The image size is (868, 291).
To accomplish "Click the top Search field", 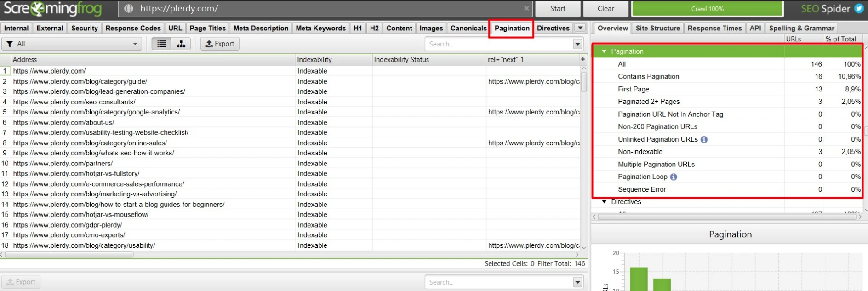I will [x=499, y=44].
